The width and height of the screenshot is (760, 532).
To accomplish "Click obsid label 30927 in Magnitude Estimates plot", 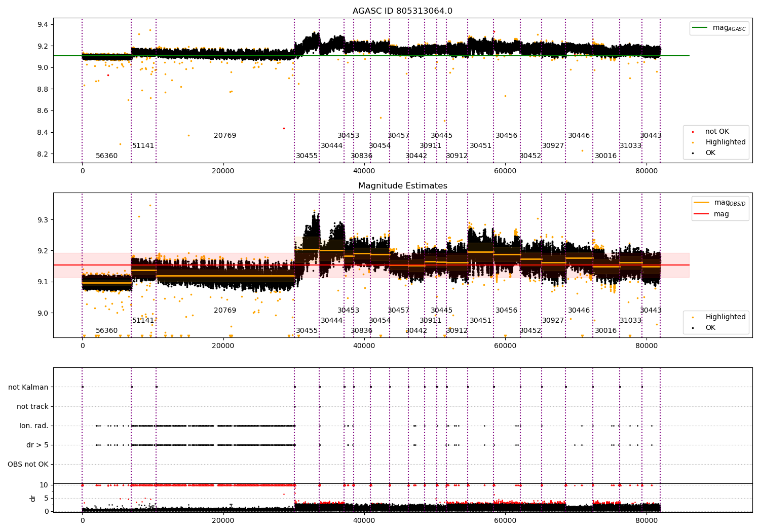I will pyautogui.click(x=553, y=321).
